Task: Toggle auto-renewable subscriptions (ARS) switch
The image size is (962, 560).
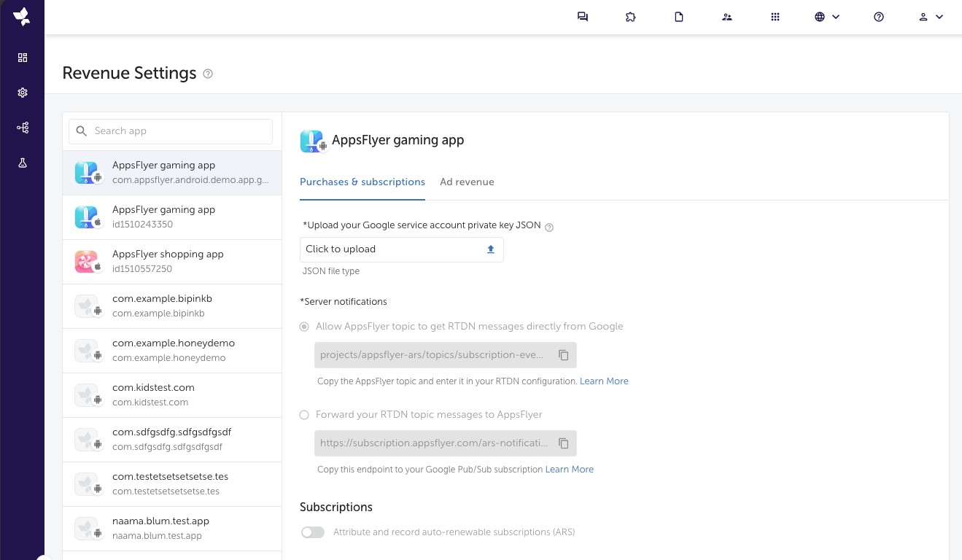Action: (313, 532)
